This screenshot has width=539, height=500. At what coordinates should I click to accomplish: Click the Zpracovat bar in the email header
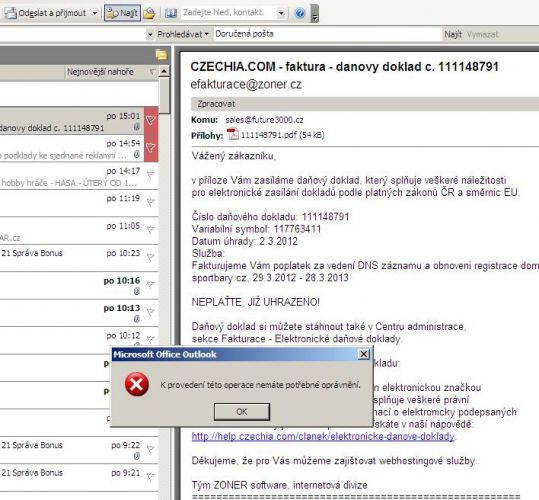365,104
